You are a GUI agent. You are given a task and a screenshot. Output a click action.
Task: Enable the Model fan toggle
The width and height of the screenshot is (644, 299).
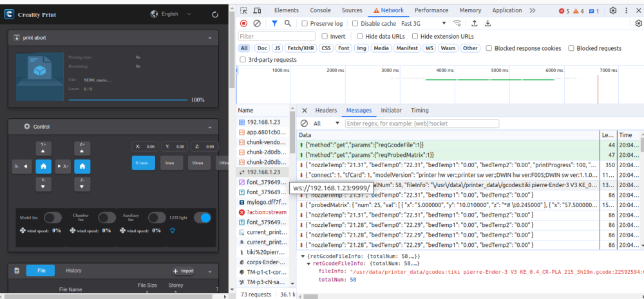(x=53, y=218)
